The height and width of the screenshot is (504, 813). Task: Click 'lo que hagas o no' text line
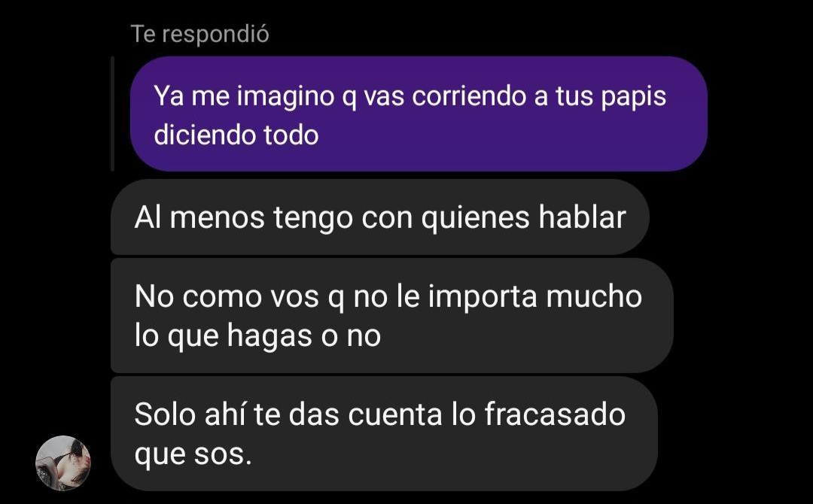[x=257, y=335]
